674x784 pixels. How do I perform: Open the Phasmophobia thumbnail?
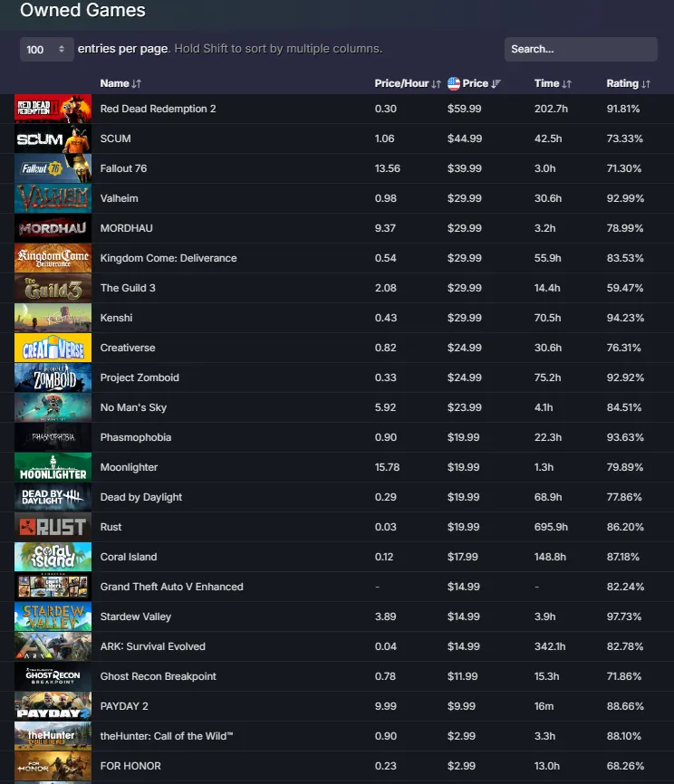click(x=53, y=437)
